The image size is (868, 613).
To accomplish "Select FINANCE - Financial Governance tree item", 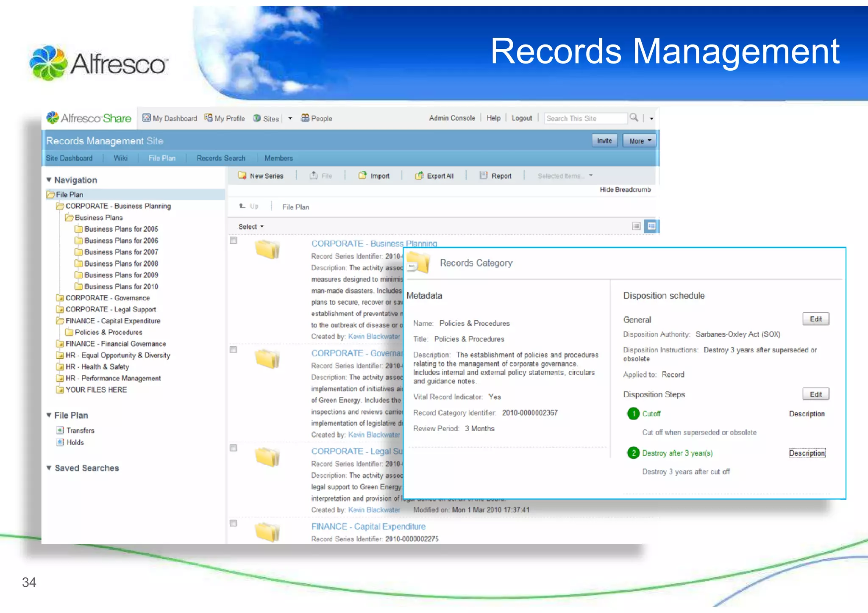I will pyautogui.click(x=111, y=344).
